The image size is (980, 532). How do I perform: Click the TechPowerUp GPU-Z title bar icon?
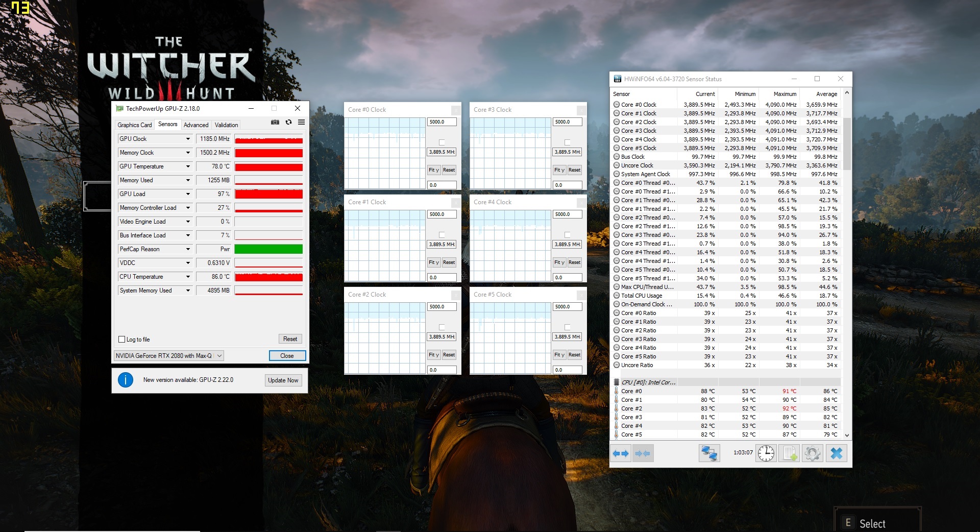(119, 108)
